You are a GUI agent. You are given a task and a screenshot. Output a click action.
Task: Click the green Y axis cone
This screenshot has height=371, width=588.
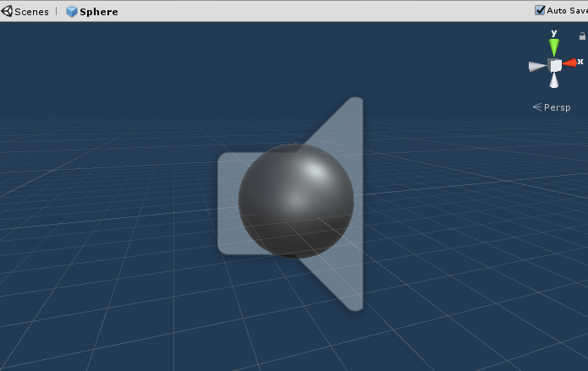coord(554,47)
